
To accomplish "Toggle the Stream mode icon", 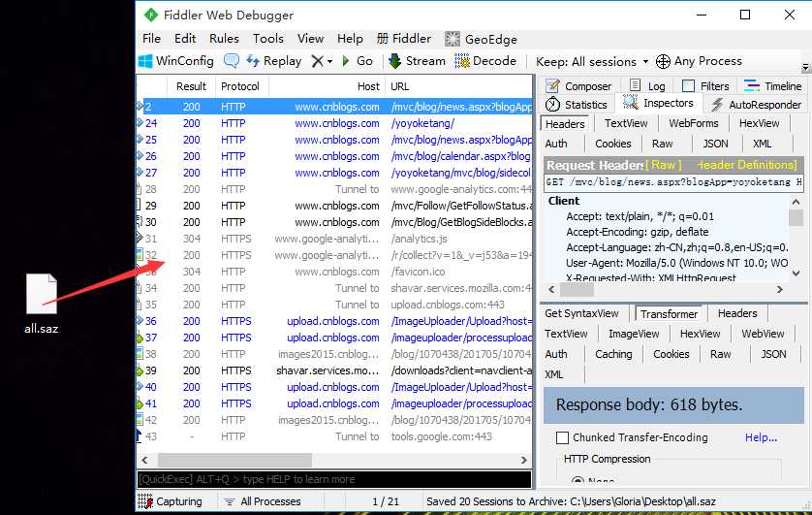I will [x=395, y=61].
